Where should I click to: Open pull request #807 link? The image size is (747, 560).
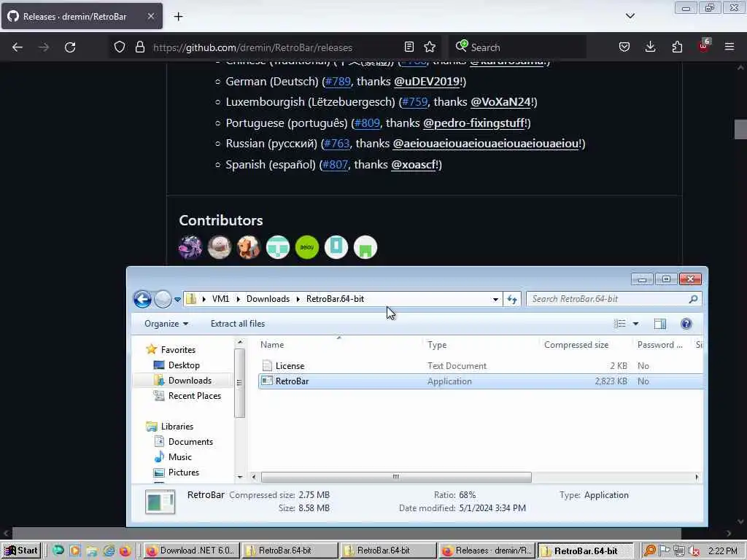(336, 164)
